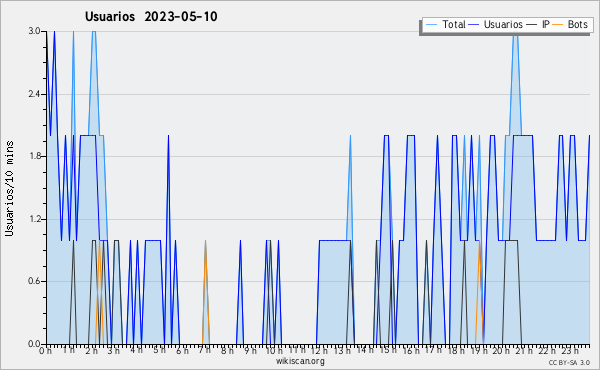The image size is (600, 370).
Task: Click the '6 h' x-axis label
Action: point(182,350)
